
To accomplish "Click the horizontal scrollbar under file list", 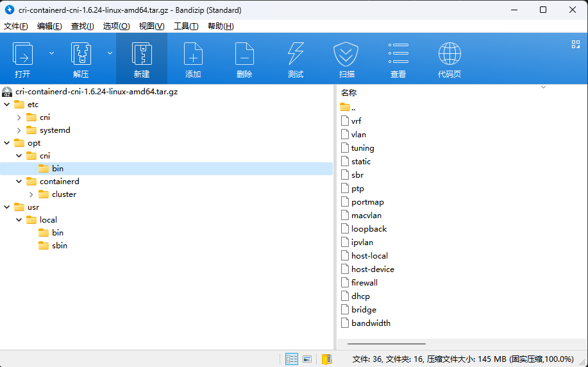I will tap(386, 343).
